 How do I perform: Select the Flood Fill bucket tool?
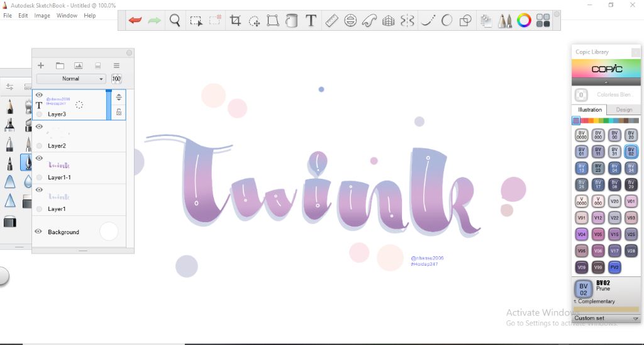[x=292, y=20]
